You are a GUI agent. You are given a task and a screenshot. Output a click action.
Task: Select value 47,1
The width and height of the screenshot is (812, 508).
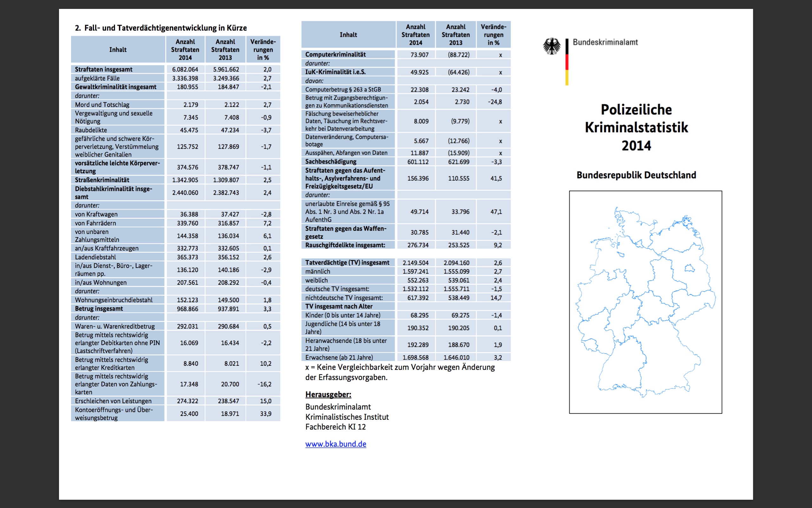496,212
